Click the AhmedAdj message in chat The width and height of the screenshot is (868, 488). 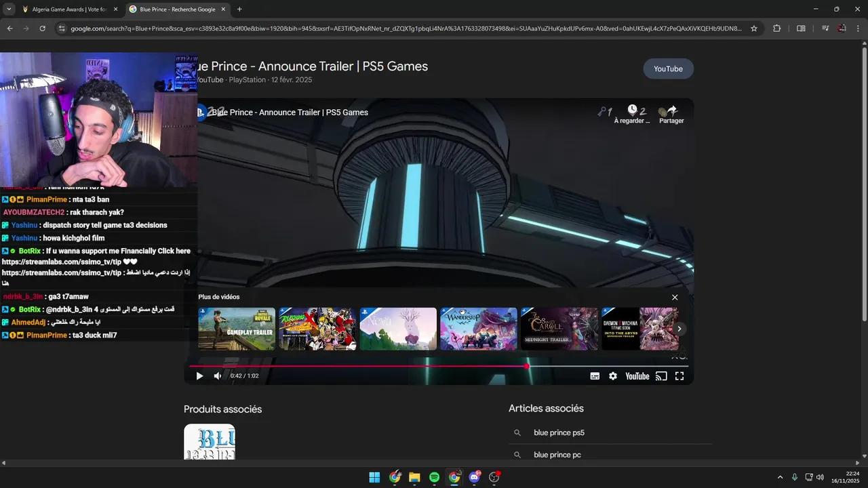(51, 322)
